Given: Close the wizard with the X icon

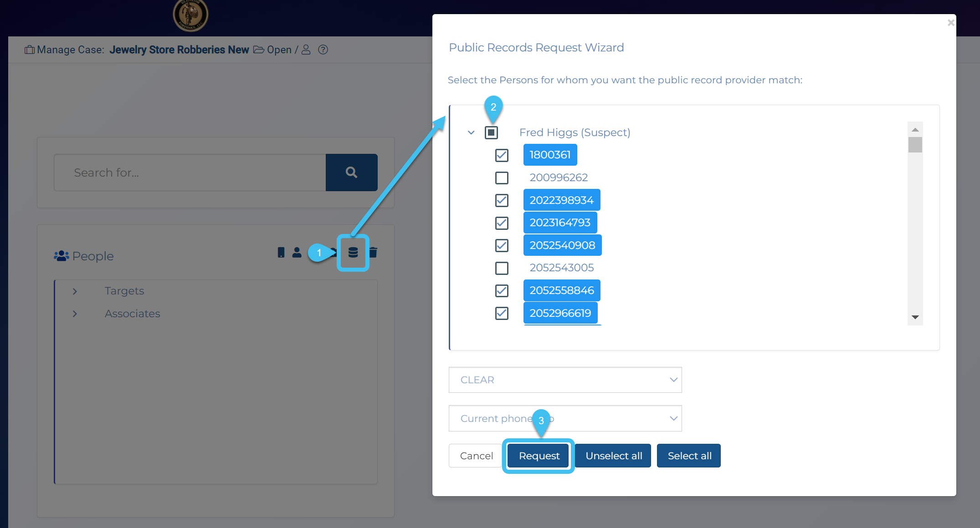Looking at the screenshot, I should 950,22.
